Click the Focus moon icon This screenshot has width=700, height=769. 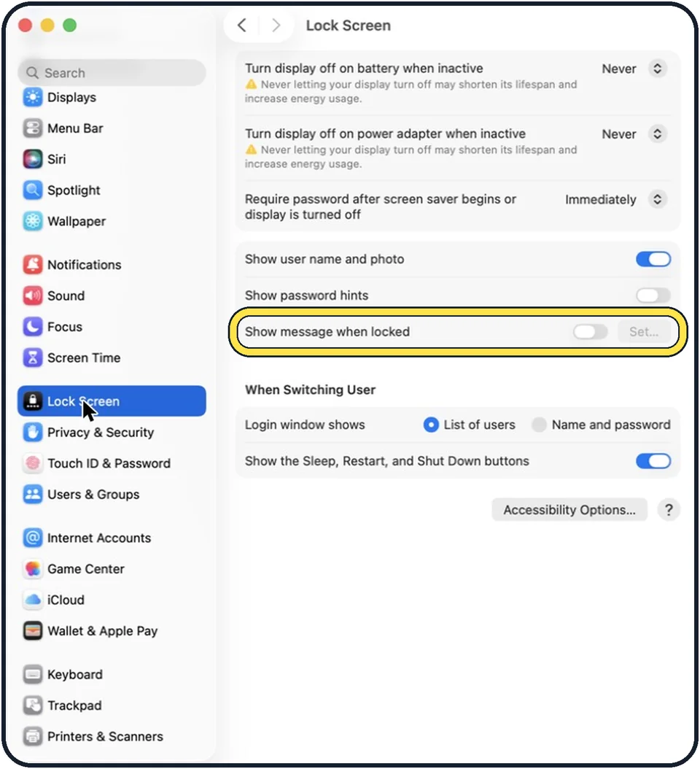point(33,327)
